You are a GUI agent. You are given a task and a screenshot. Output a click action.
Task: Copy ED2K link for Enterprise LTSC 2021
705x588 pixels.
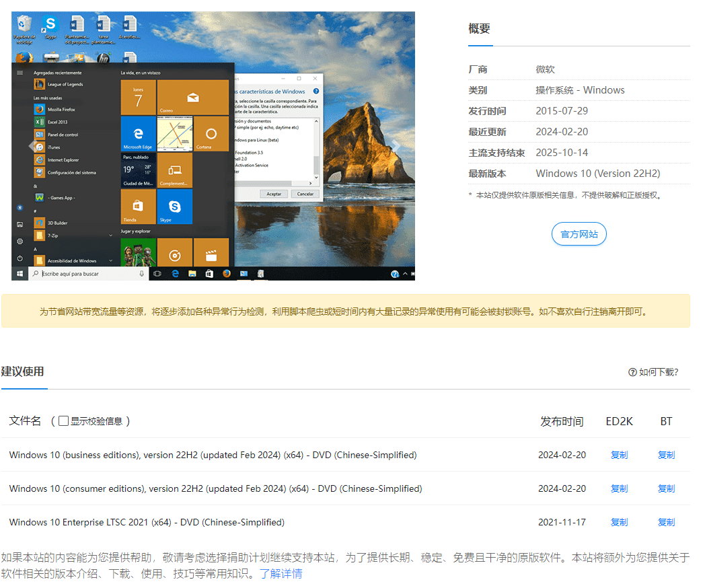pos(619,522)
